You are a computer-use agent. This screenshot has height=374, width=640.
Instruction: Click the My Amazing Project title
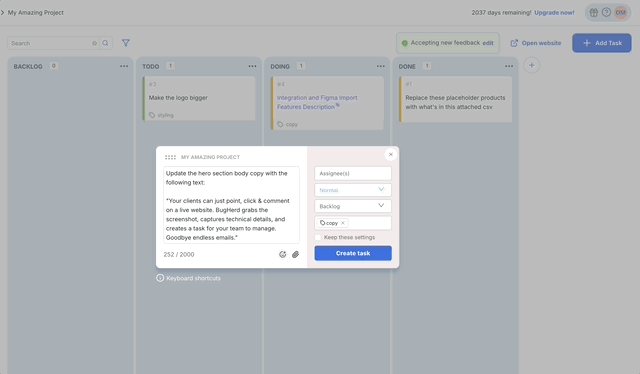[36, 13]
